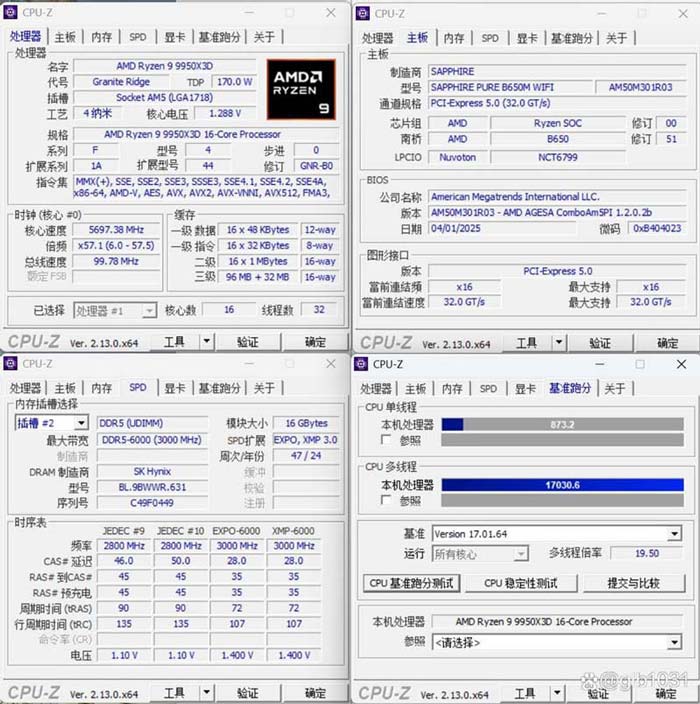
Task: Toggle 参照 checkbox under CPU 多线程
Action: click(x=386, y=500)
